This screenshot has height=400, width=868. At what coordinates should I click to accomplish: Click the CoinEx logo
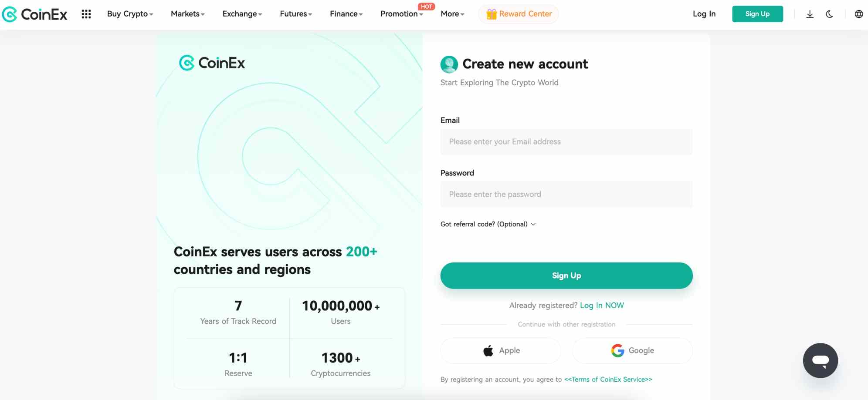pos(36,14)
